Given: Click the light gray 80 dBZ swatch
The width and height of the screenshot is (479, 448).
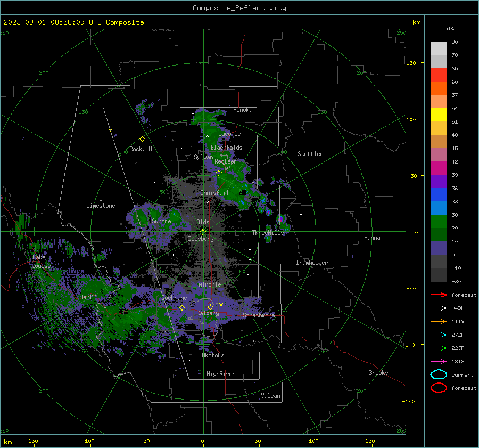Looking at the screenshot, I should 439,48.
